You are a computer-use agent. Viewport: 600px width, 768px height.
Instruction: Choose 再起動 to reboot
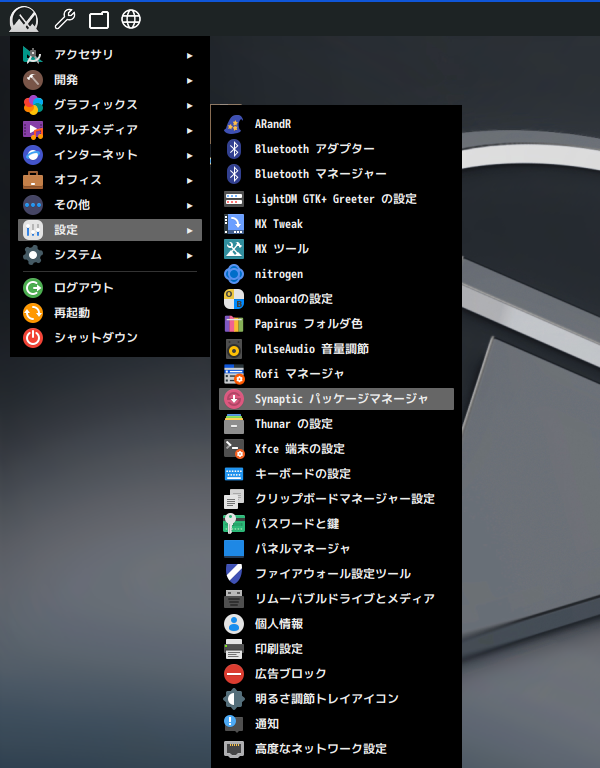[110, 312]
